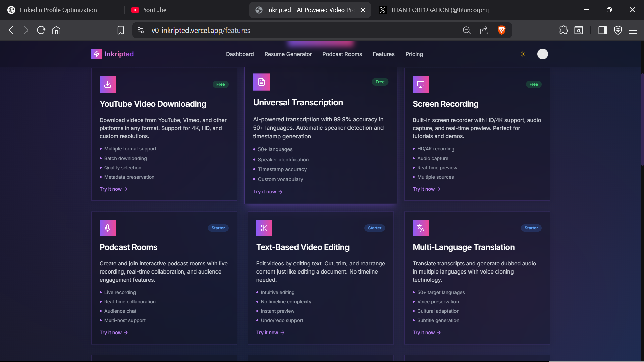Close the Inkripted tab
Image resolution: width=644 pixels, height=362 pixels.
(363, 10)
